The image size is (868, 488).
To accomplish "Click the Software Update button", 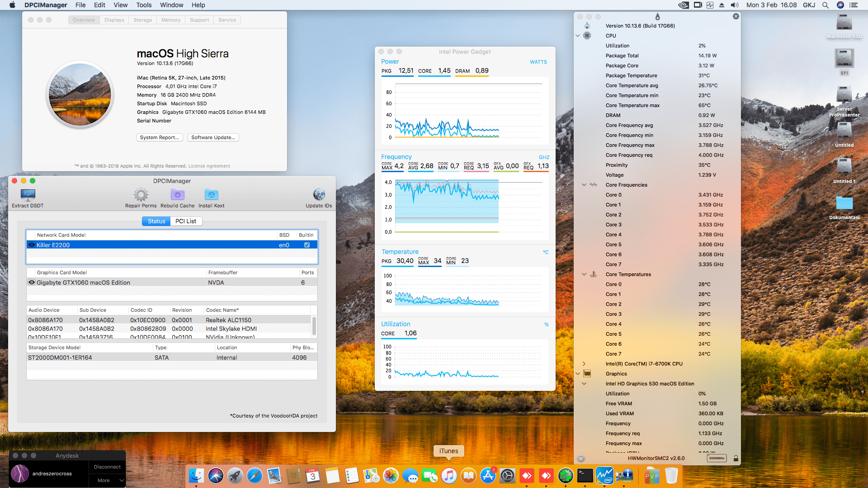I will point(213,137).
